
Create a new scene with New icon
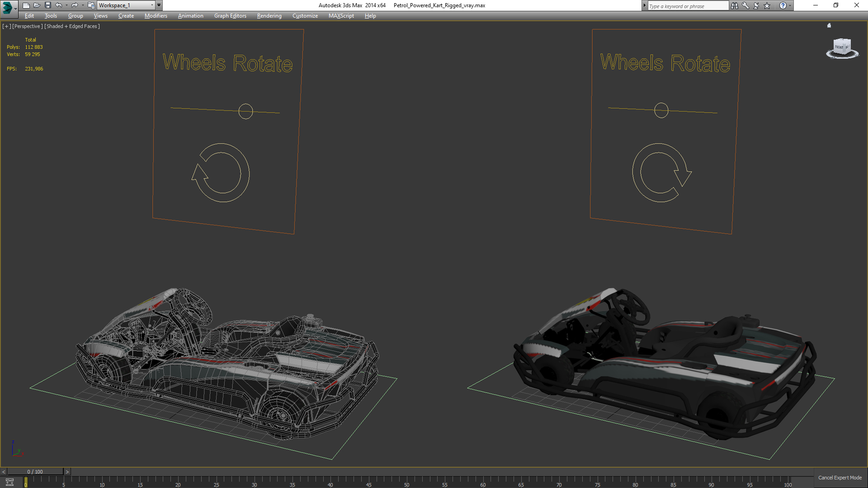(26, 5)
